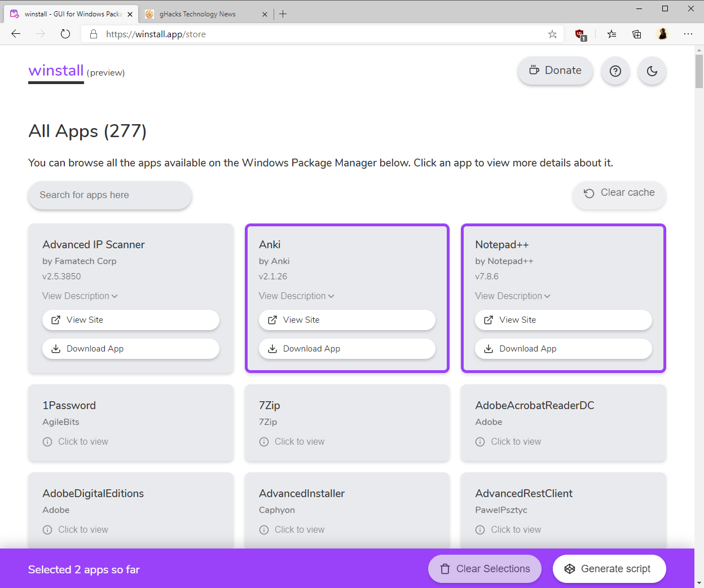
Task: Click the Generate script button
Action: tap(609, 569)
